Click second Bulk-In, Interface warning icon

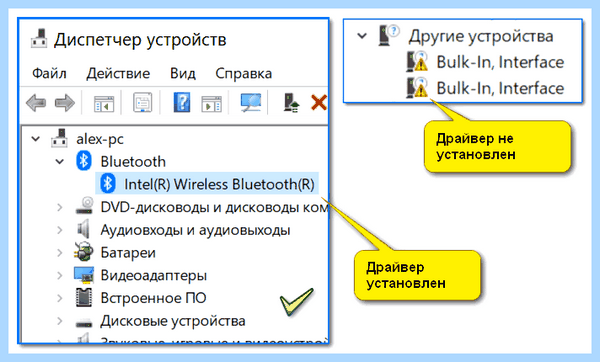click(417, 87)
